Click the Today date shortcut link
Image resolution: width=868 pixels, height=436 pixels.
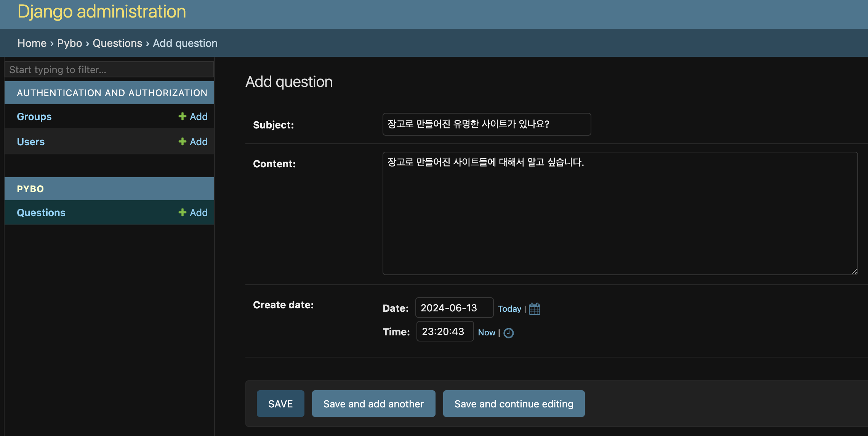509,309
